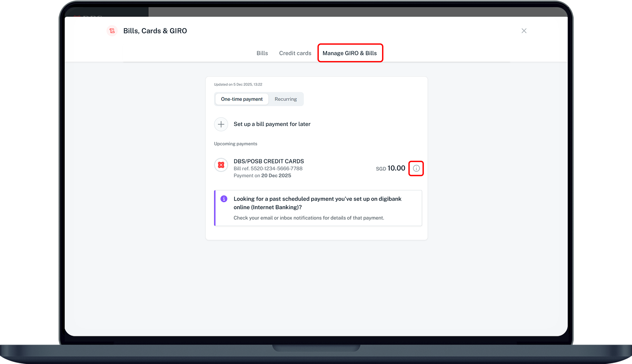Switch to the Bills tab
632x364 pixels.
click(x=262, y=53)
